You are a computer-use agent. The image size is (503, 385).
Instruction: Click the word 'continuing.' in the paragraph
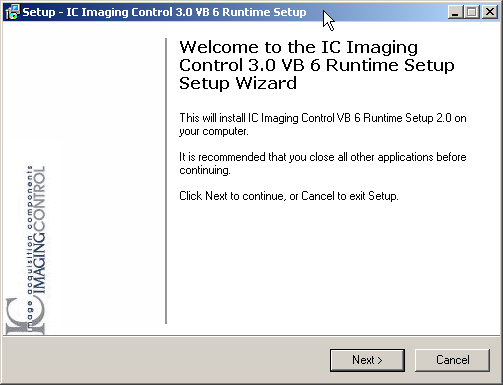205,170
